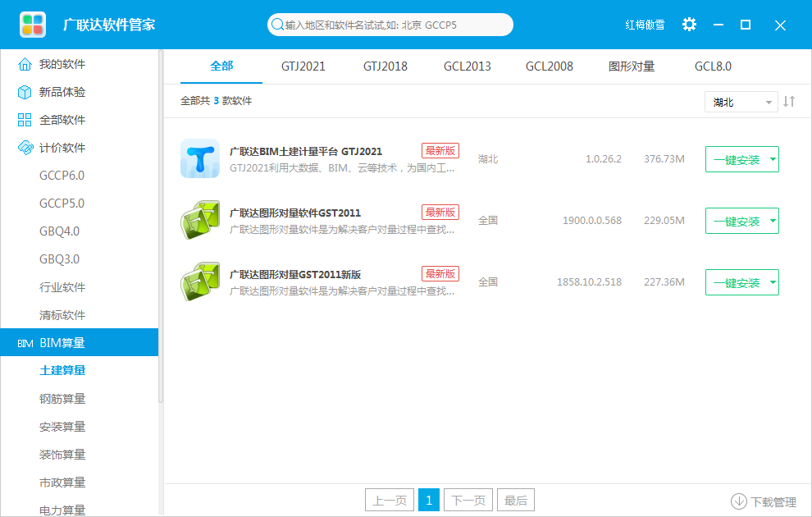
Task: Click the icon beside 计价软件
Action: pos(25,149)
